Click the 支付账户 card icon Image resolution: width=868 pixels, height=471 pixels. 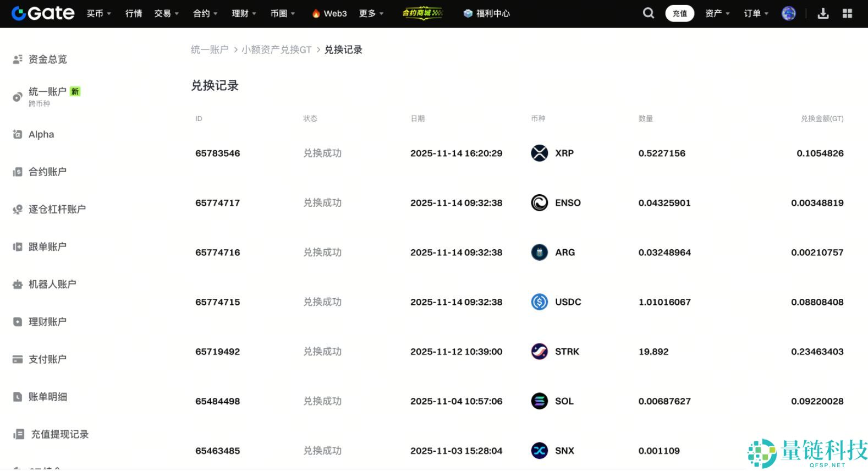point(18,359)
